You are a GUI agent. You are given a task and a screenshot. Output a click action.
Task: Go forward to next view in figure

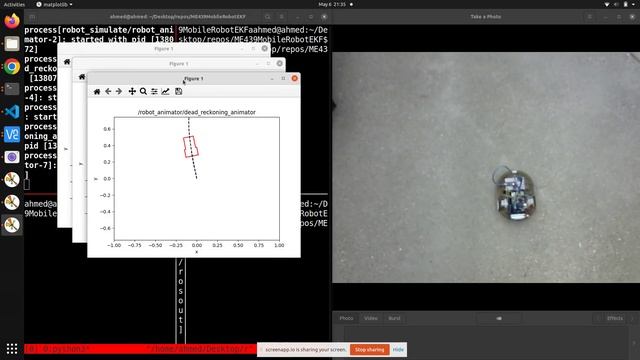[x=119, y=91]
